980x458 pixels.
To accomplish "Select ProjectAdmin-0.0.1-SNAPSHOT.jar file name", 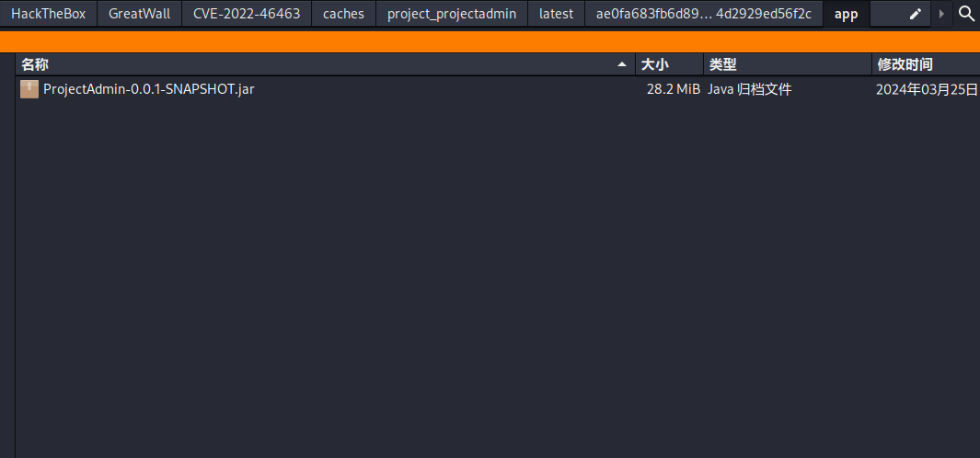I will click(x=148, y=89).
